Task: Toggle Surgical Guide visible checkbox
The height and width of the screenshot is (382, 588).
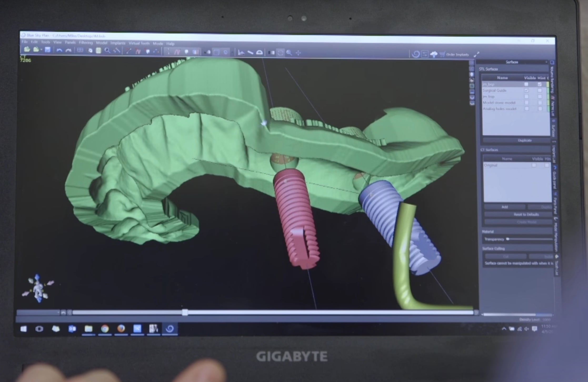Action: 526,91
